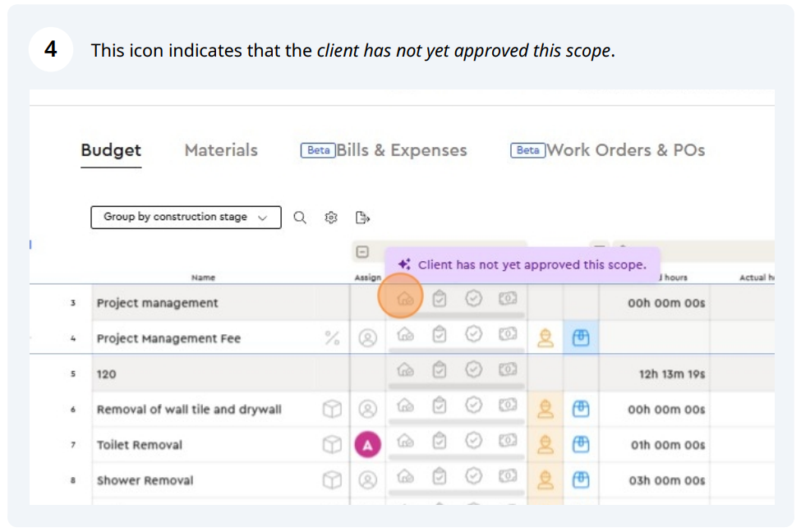Image resolution: width=801 pixels, height=532 pixels.
Task: Click the search magnifier icon
Action: (300, 218)
